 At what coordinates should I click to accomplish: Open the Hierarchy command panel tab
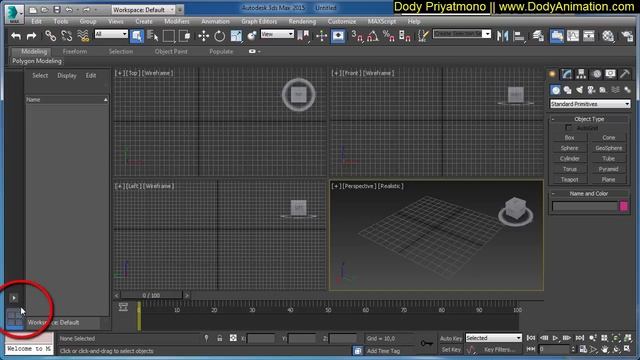(x=581, y=74)
